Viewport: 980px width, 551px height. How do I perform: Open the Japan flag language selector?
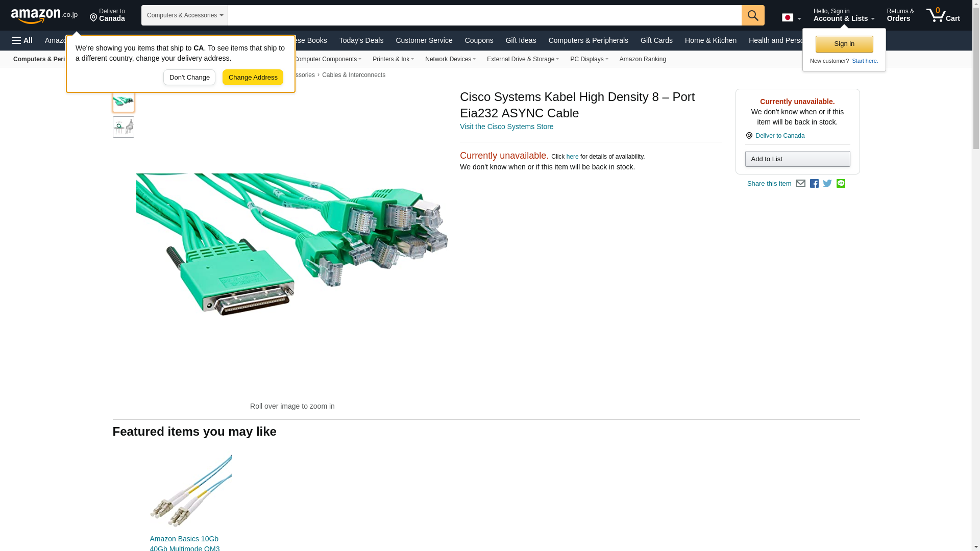pos(791,18)
